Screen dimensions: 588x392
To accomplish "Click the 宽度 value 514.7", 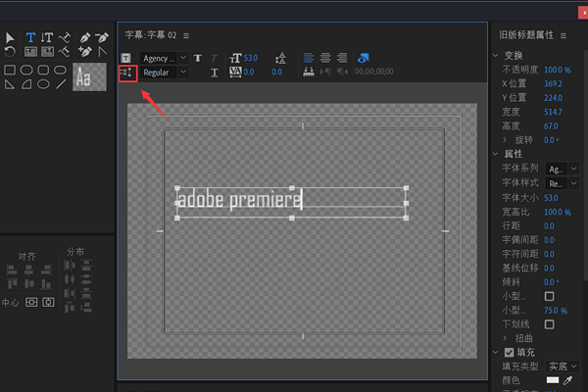I will (x=553, y=112).
